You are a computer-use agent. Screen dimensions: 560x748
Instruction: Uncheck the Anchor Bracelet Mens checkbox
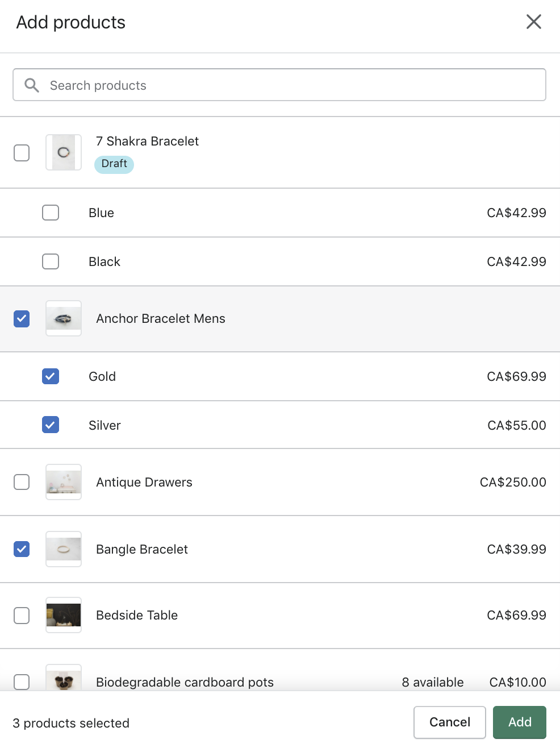point(22,319)
